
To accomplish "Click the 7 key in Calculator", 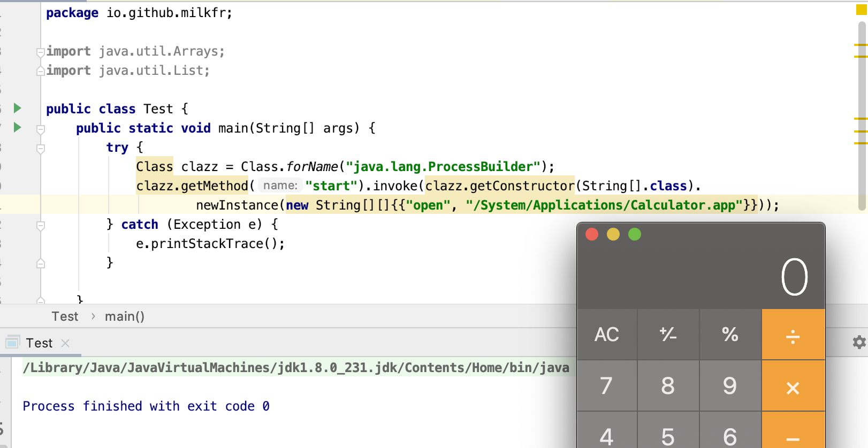I will 607,386.
